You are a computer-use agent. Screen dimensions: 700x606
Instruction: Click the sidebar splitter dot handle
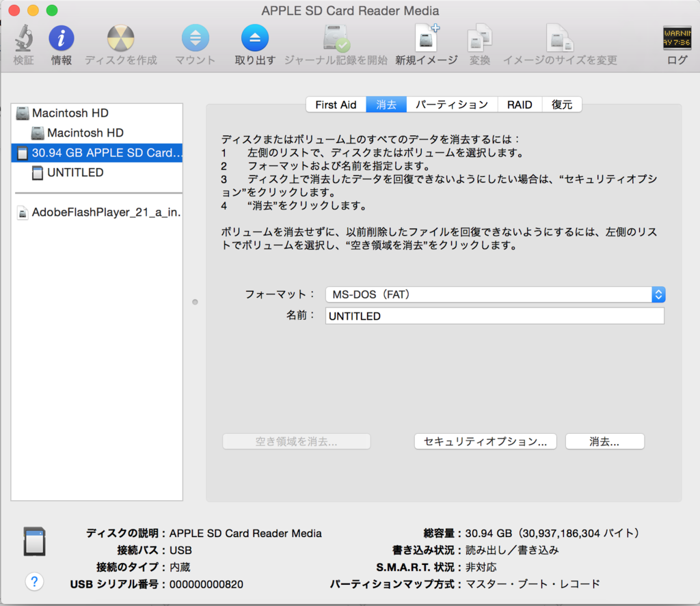click(195, 302)
